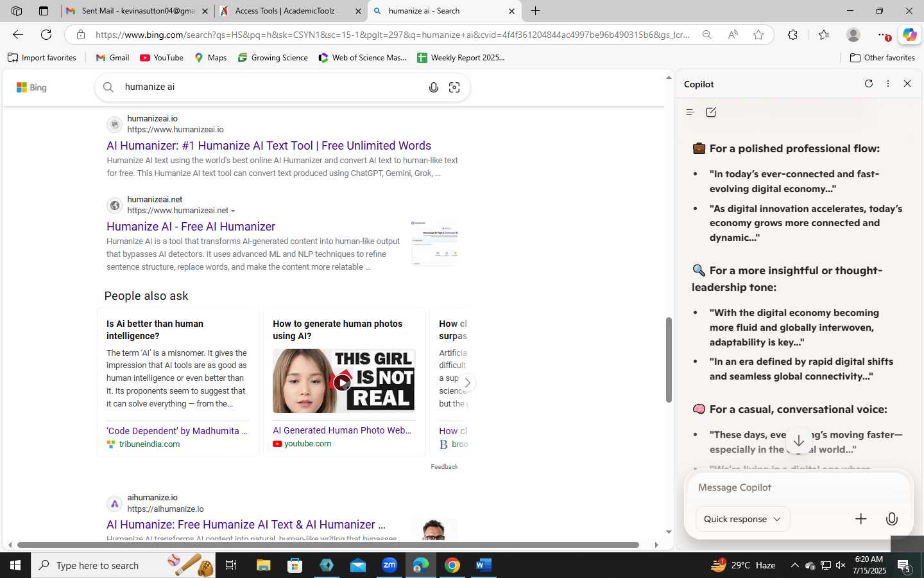Focus the Message Copilot field
Screen dimensions: 924x578
pyautogui.click(x=798, y=487)
